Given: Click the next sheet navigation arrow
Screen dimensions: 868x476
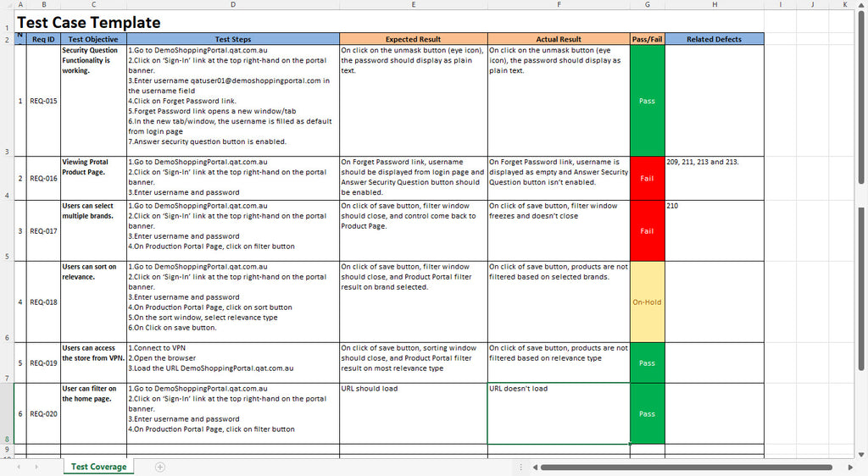Looking at the screenshot, I should point(36,467).
